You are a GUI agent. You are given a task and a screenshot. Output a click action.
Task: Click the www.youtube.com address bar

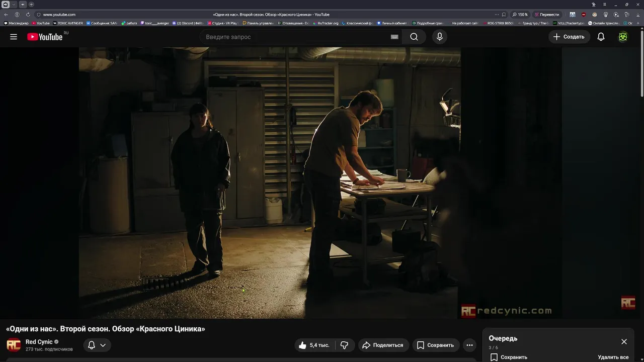pos(59,15)
